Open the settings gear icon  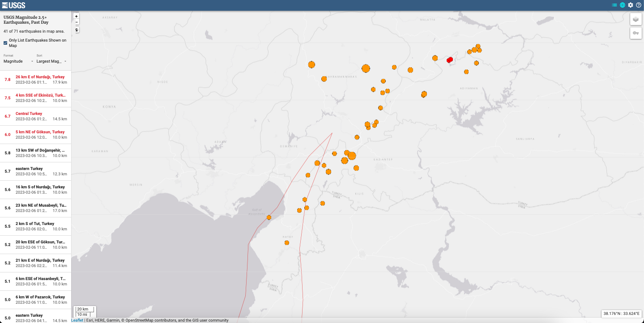point(631,5)
